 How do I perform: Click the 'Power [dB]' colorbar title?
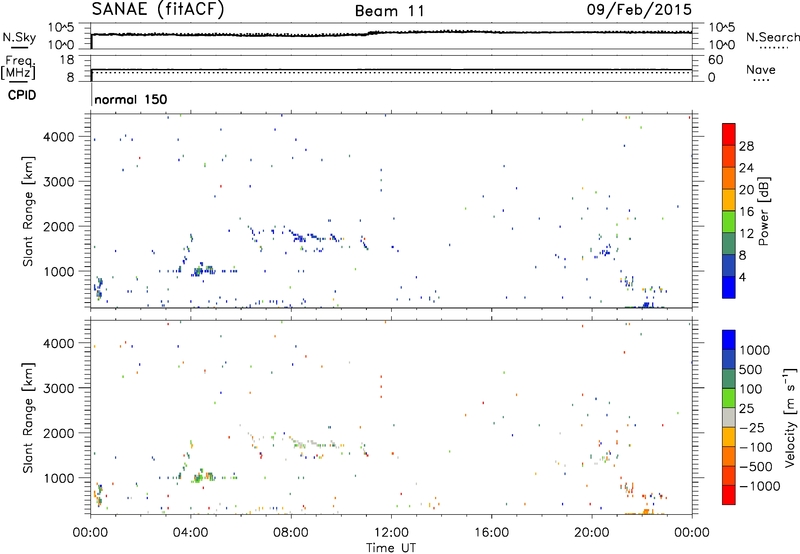764,211
